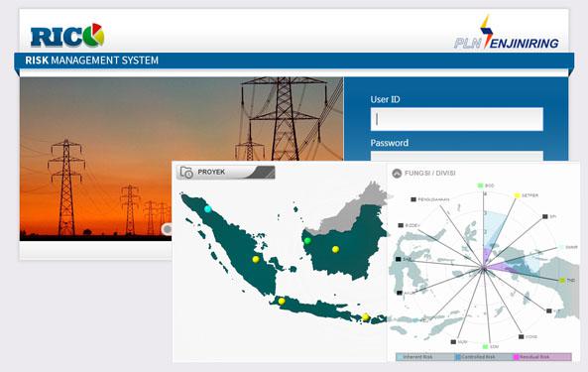The height and width of the screenshot is (372, 588).
Task: Click the RICO pie-chart logo icon
Action: tap(93, 35)
